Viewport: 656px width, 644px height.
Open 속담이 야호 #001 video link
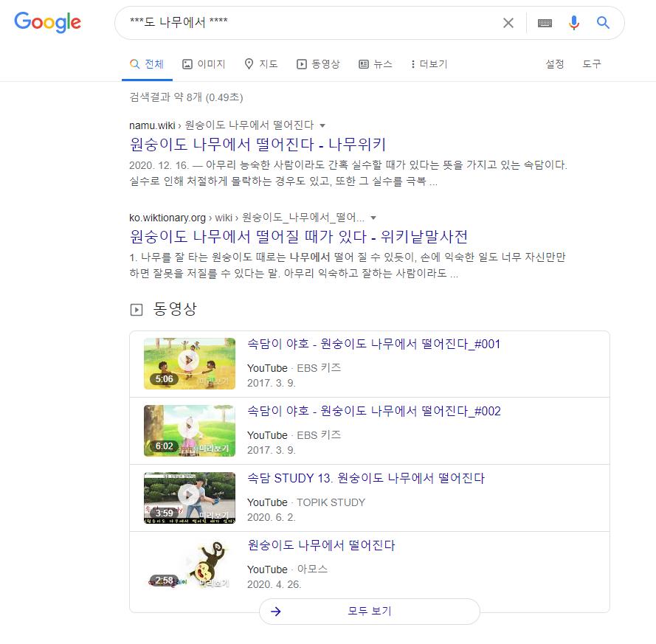373,344
